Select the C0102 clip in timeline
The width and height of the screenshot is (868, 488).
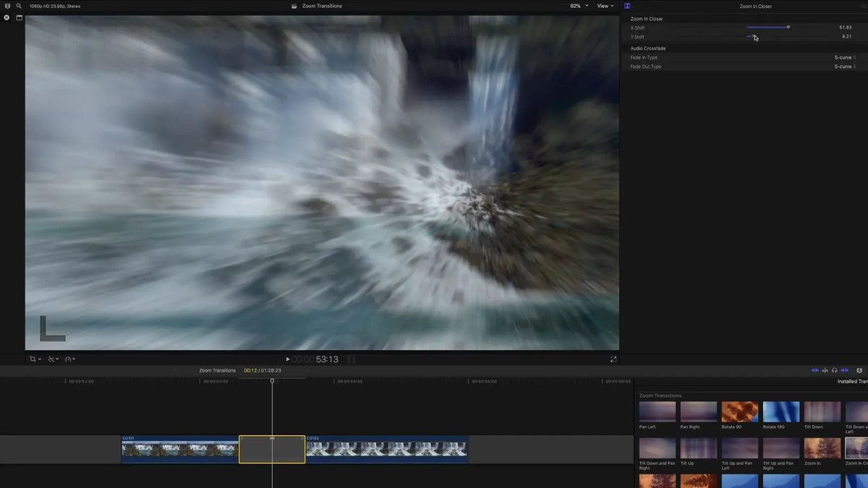point(387,449)
